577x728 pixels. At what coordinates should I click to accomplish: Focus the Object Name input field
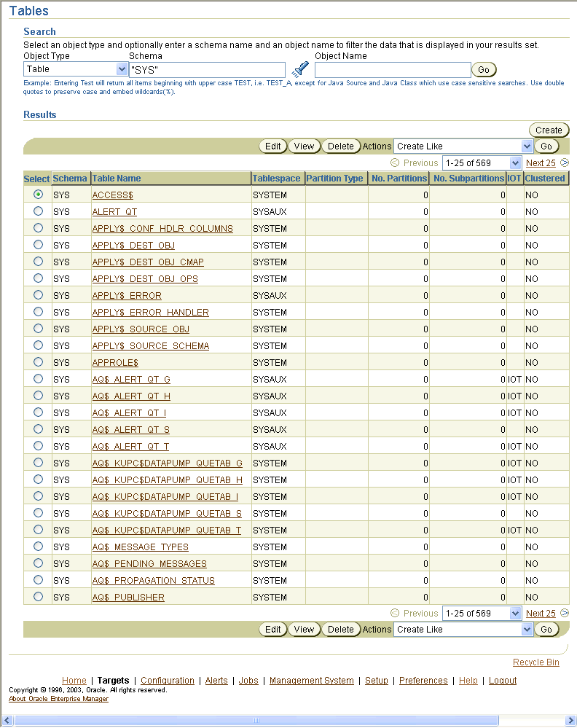click(393, 70)
